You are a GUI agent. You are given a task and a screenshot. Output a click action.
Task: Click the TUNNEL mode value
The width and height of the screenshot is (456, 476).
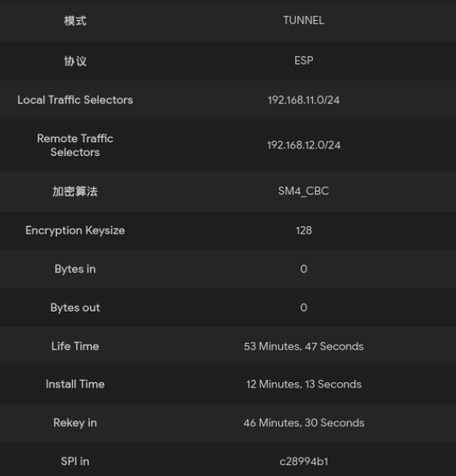click(x=304, y=20)
